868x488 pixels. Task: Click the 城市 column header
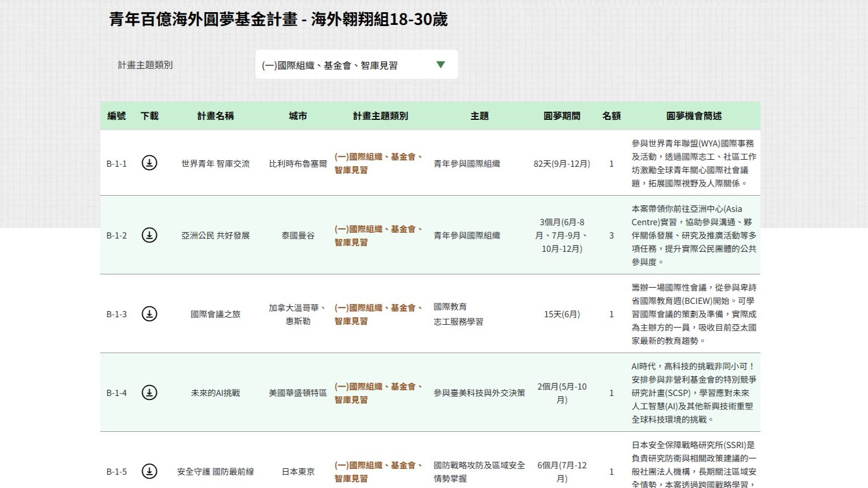point(298,116)
